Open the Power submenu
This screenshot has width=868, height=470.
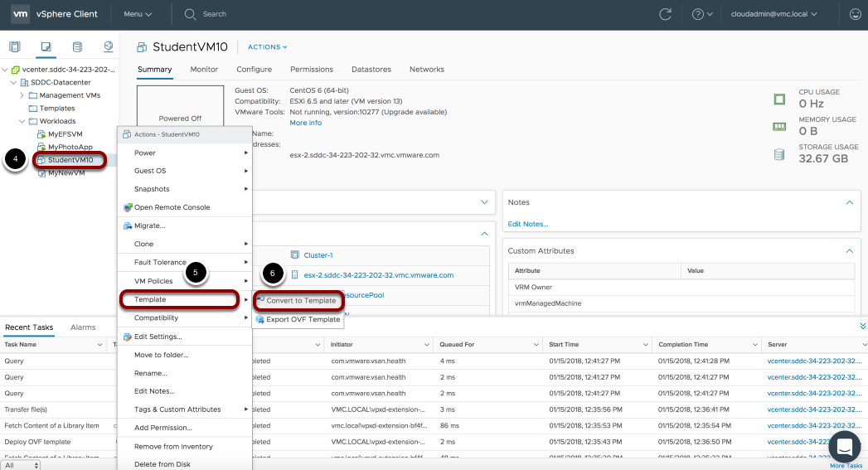185,153
